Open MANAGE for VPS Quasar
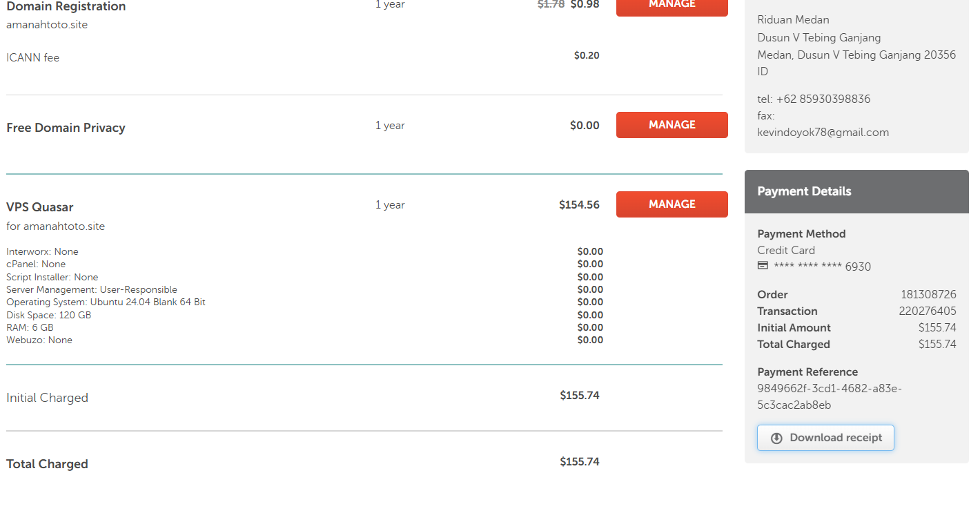 [672, 204]
